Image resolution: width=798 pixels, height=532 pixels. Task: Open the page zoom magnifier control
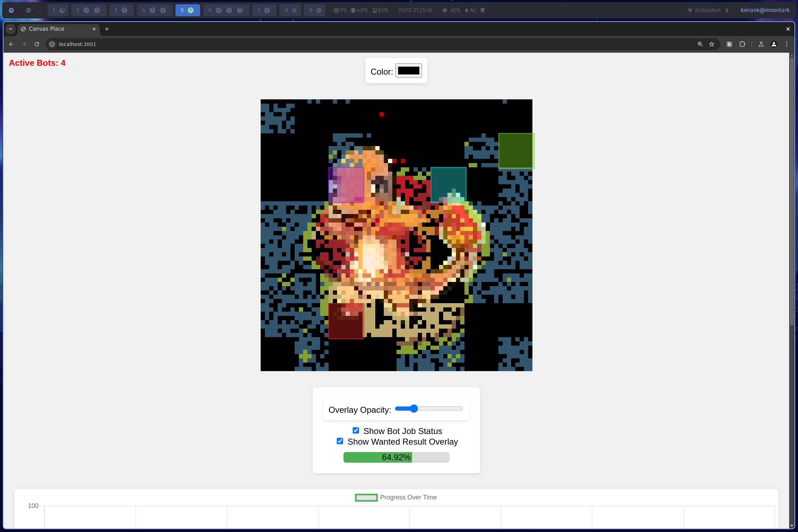[700, 44]
